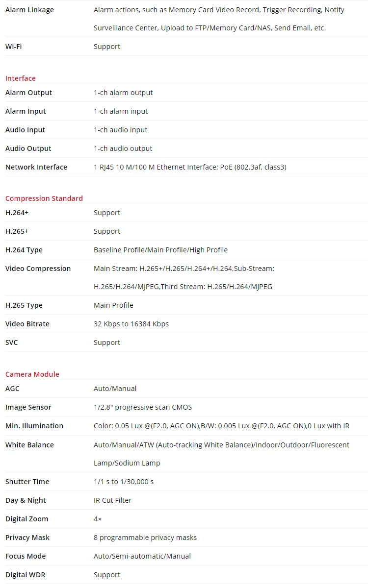Click the Network Interface RJ45 description

pos(190,167)
